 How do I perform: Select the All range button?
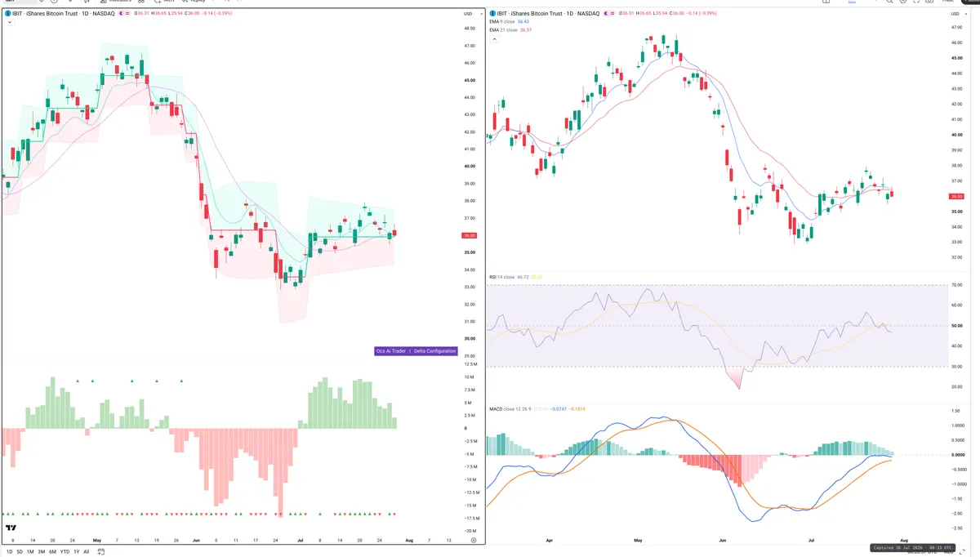point(86,551)
